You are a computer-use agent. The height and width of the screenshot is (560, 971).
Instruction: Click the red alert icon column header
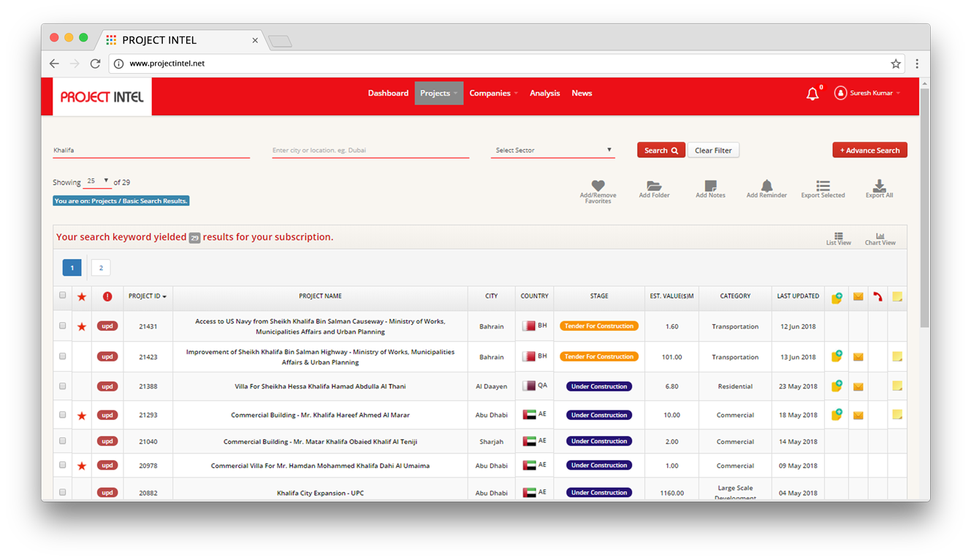[107, 296]
